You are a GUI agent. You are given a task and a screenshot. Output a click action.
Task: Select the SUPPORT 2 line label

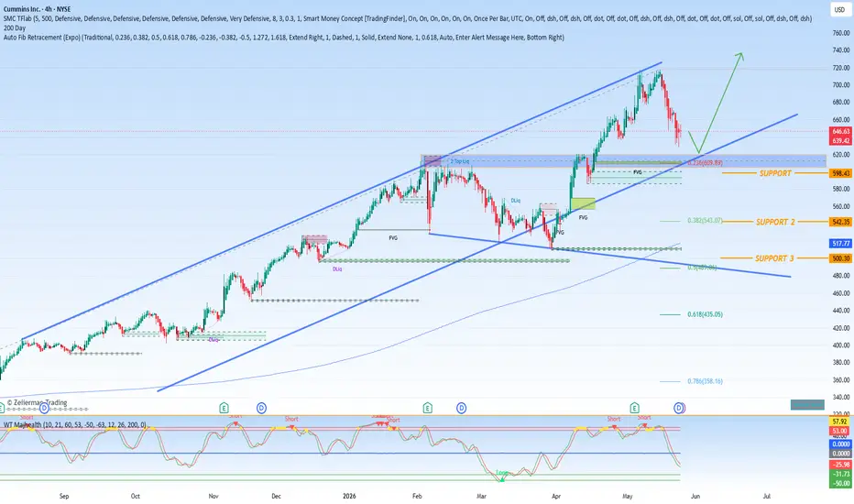[775, 222]
